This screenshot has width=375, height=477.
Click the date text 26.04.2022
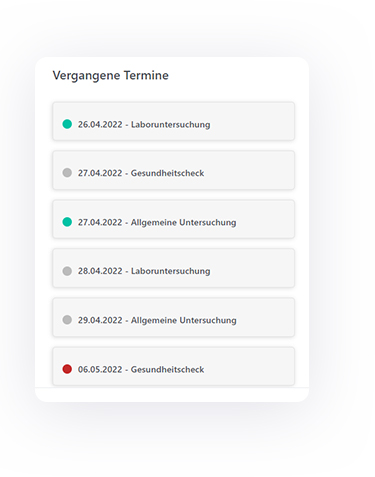(100, 124)
